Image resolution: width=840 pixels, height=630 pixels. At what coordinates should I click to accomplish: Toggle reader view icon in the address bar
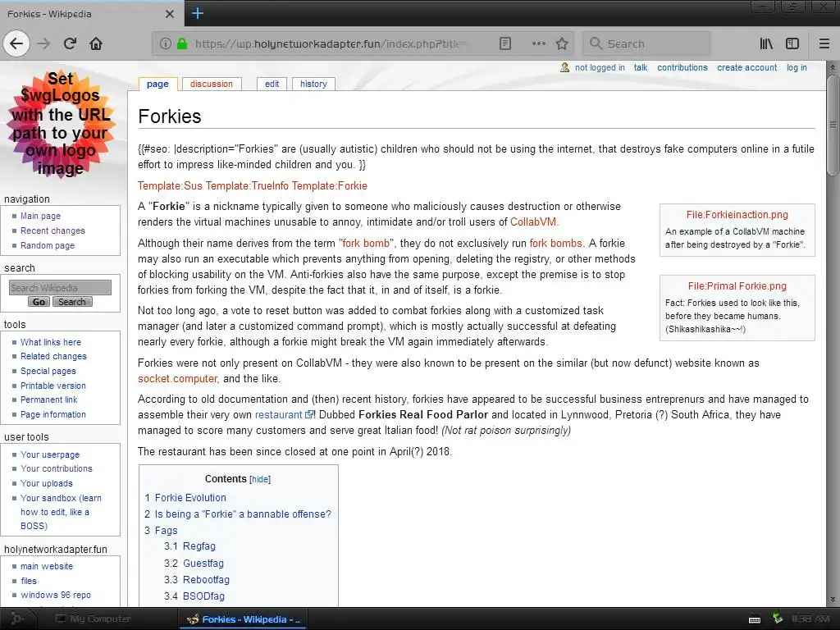pos(505,43)
